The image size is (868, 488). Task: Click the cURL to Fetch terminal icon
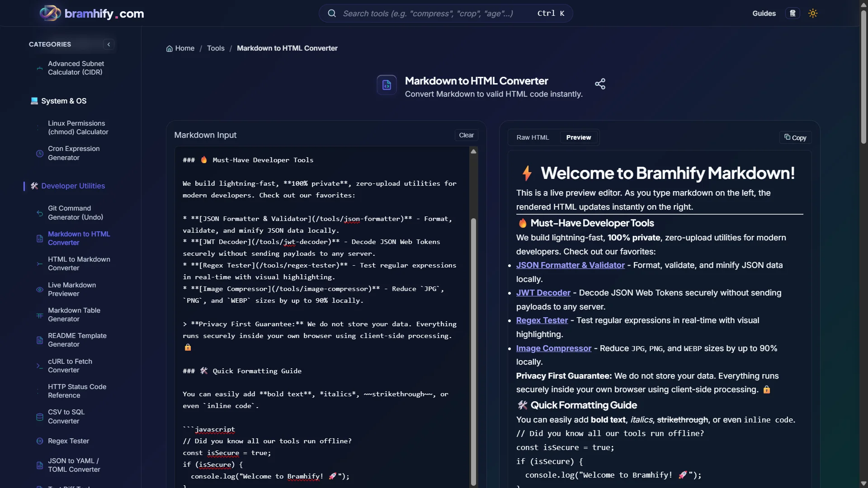(40, 366)
